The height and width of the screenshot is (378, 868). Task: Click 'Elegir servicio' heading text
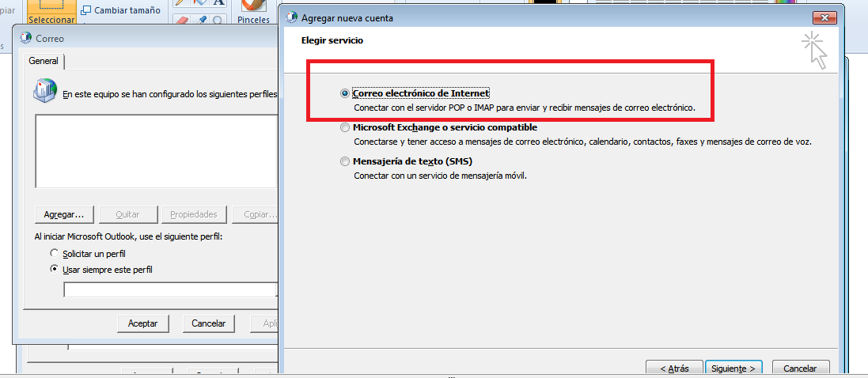[x=332, y=40]
